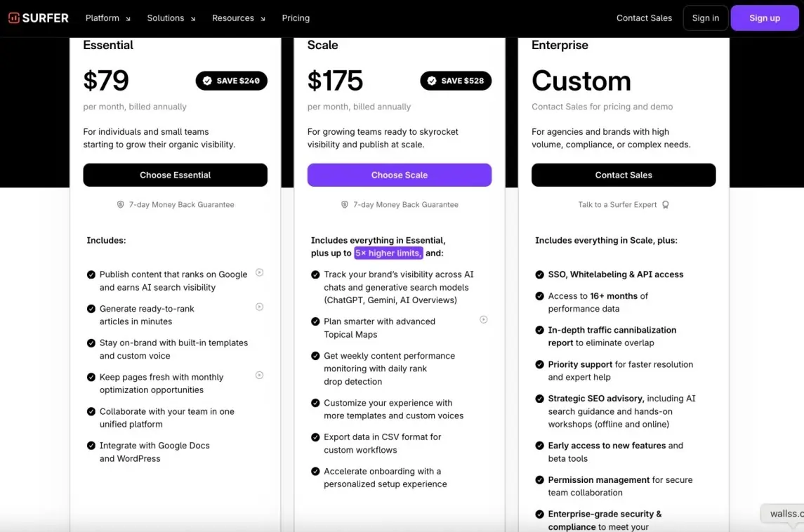Expand the Platform dropdown menu

107,18
